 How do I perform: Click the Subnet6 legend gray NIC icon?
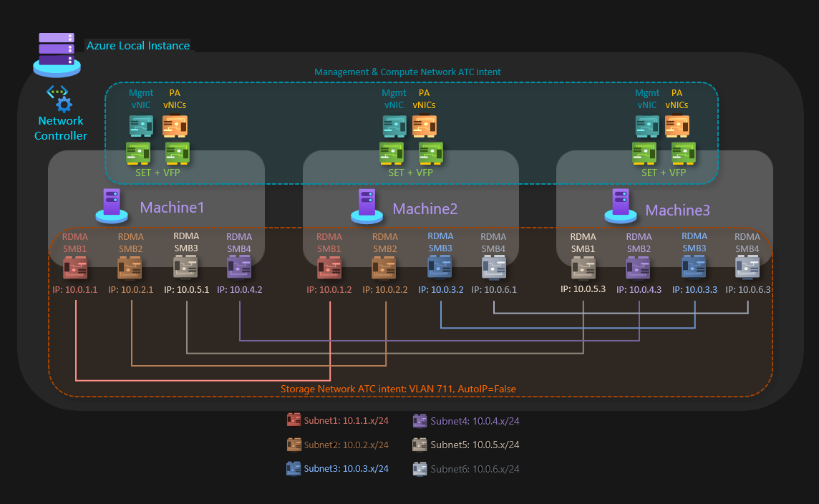click(x=420, y=469)
